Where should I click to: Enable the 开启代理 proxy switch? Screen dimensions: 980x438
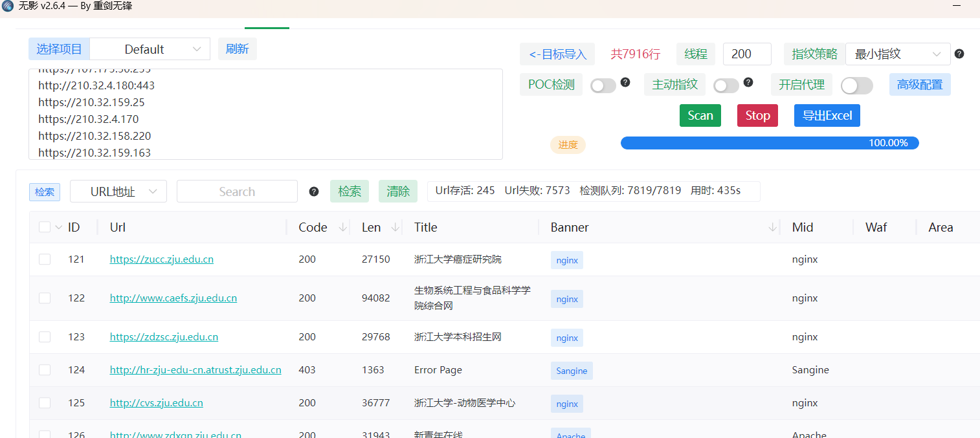coord(856,85)
